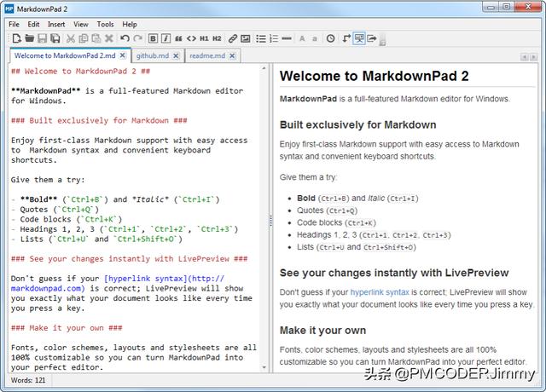Click tab strip left arrow
The width and height of the screenshot is (546, 392).
[x=525, y=57]
